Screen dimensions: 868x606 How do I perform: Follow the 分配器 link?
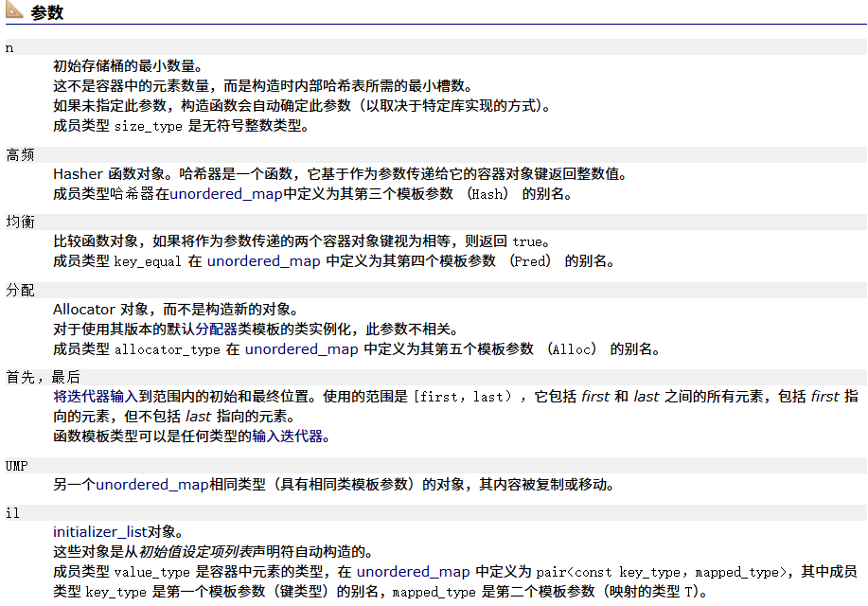pos(216,329)
